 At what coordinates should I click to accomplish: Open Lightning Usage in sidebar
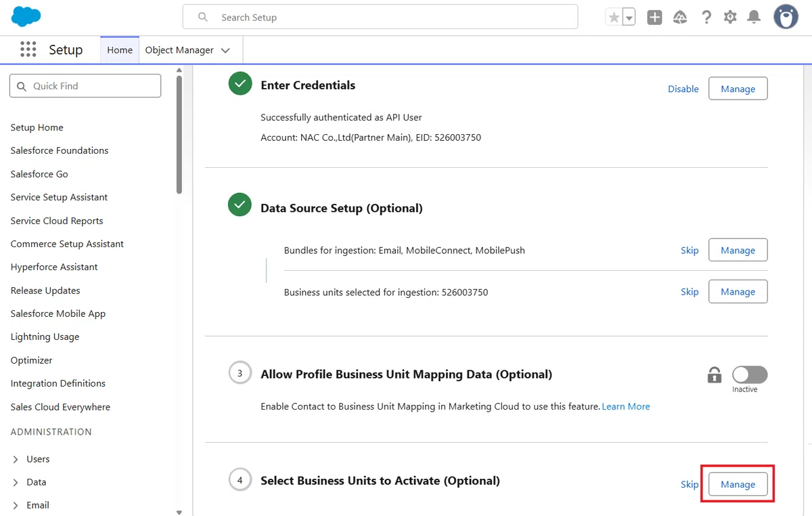tap(45, 337)
